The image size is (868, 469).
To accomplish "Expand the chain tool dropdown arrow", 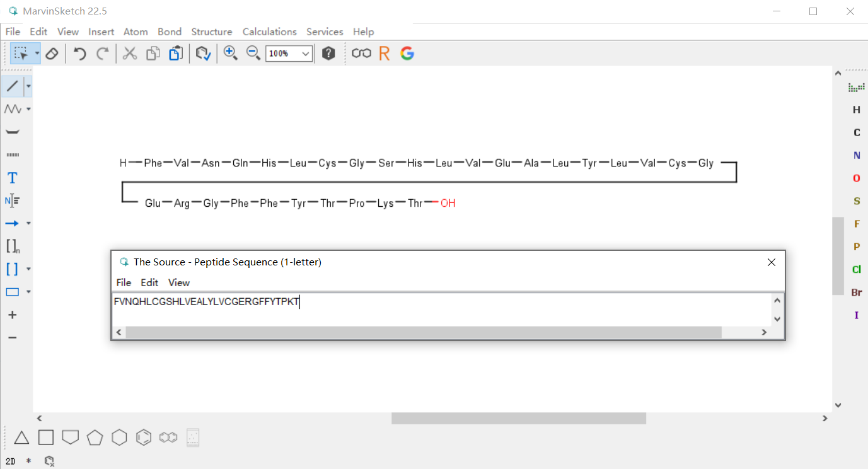I will click(28, 109).
